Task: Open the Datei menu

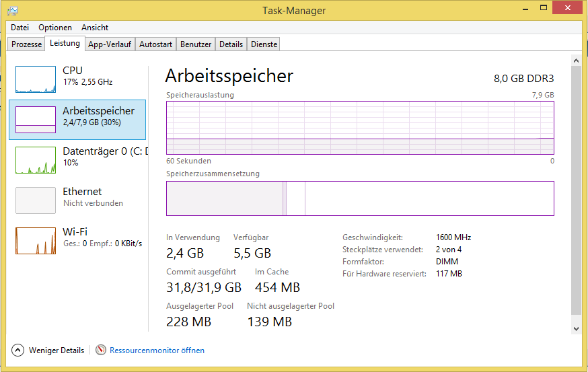Action: pyautogui.click(x=20, y=28)
